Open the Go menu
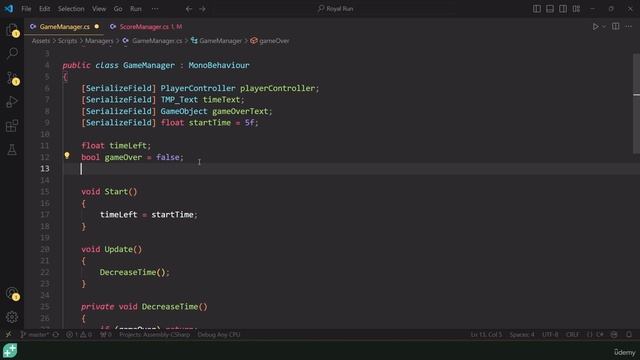The image size is (640, 360). [x=118, y=9]
